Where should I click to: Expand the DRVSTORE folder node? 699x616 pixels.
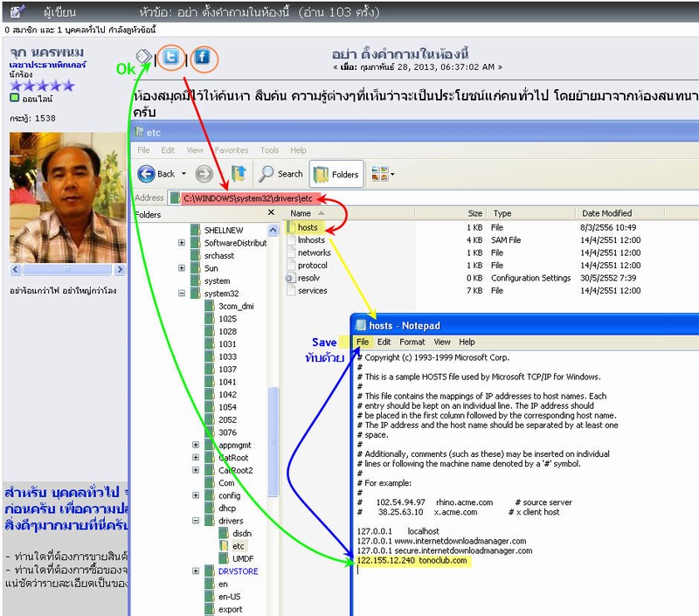pos(196,571)
